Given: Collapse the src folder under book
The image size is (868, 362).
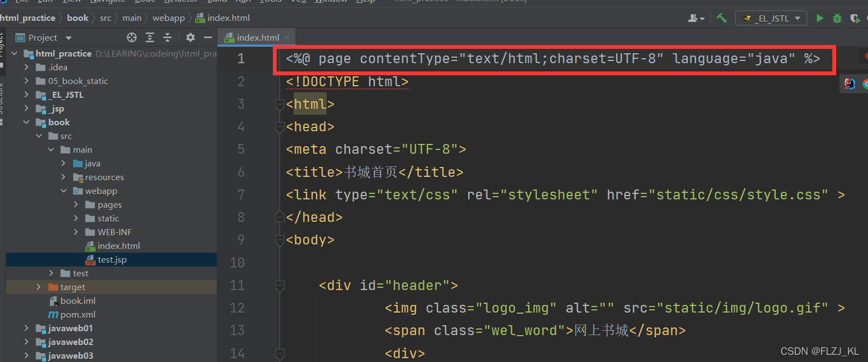Looking at the screenshot, I should 38,136.
